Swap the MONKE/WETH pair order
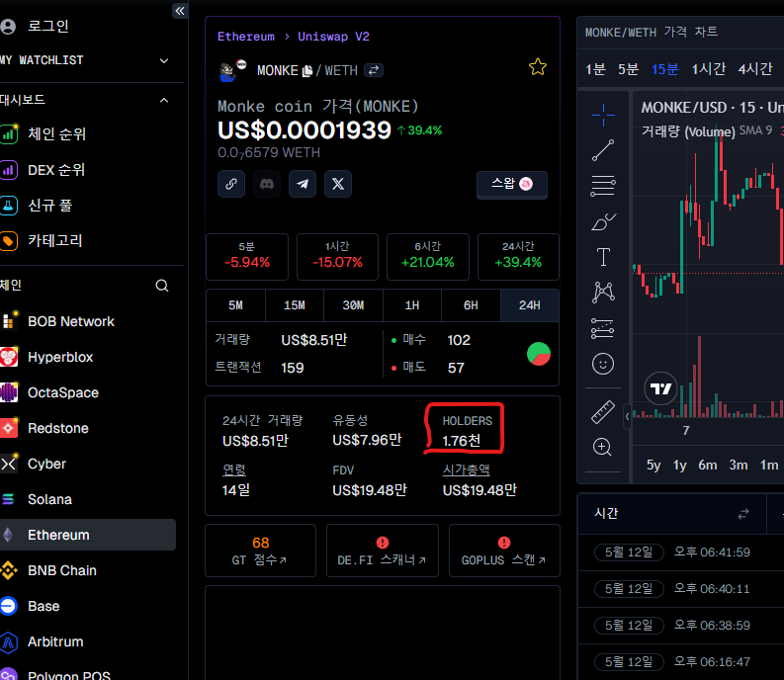This screenshot has height=680, width=784. click(374, 70)
